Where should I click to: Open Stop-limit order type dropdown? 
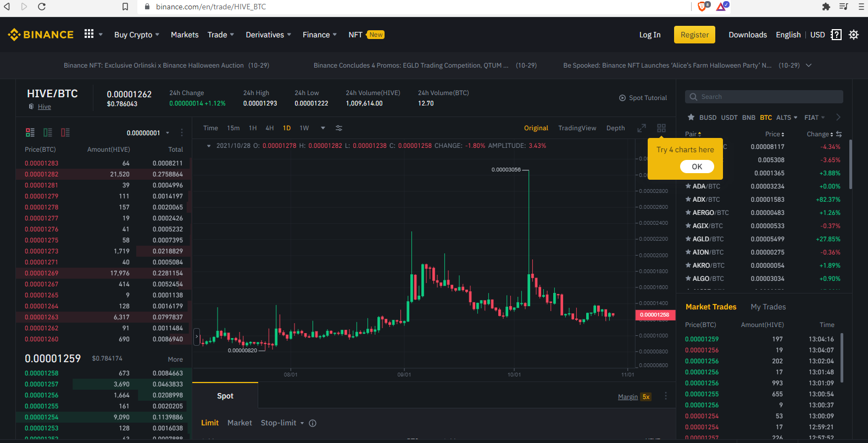point(282,423)
